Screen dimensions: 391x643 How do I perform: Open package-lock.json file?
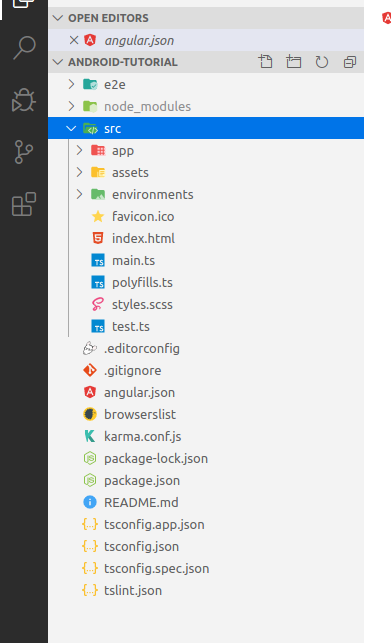(x=156, y=459)
